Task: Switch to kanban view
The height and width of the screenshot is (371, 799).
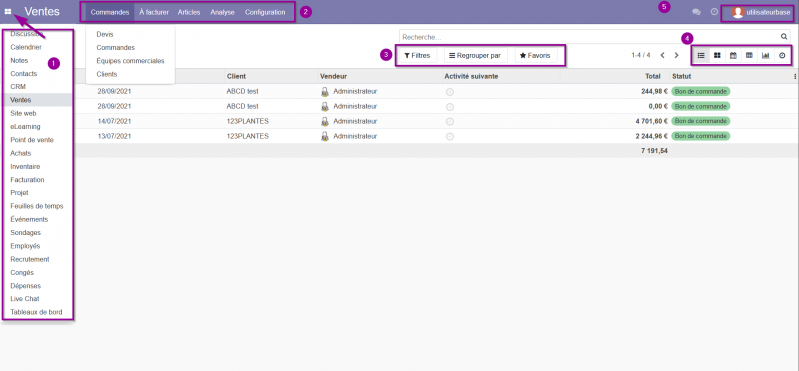Action: [717, 55]
